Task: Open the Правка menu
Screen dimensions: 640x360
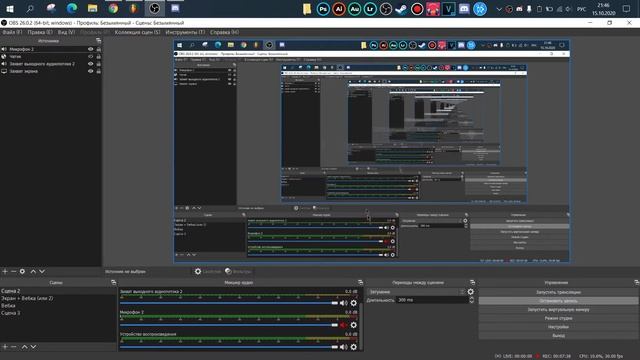Action: [40, 32]
